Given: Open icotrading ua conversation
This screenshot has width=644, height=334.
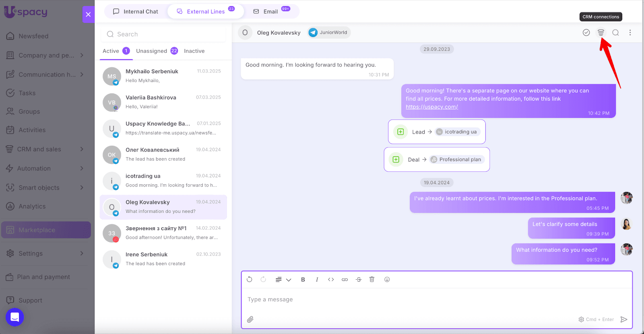Looking at the screenshot, I should click(x=163, y=181).
